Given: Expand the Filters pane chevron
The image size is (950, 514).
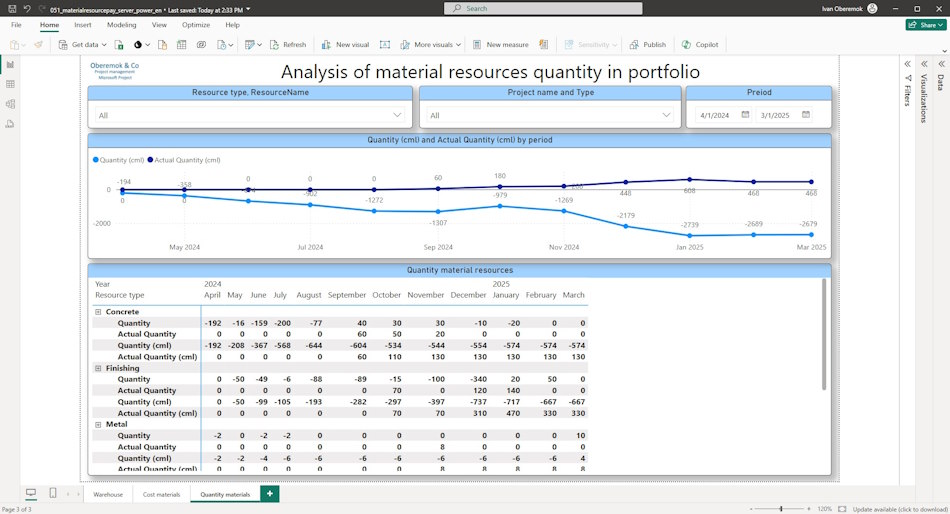Looking at the screenshot, I should tap(908, 64).
